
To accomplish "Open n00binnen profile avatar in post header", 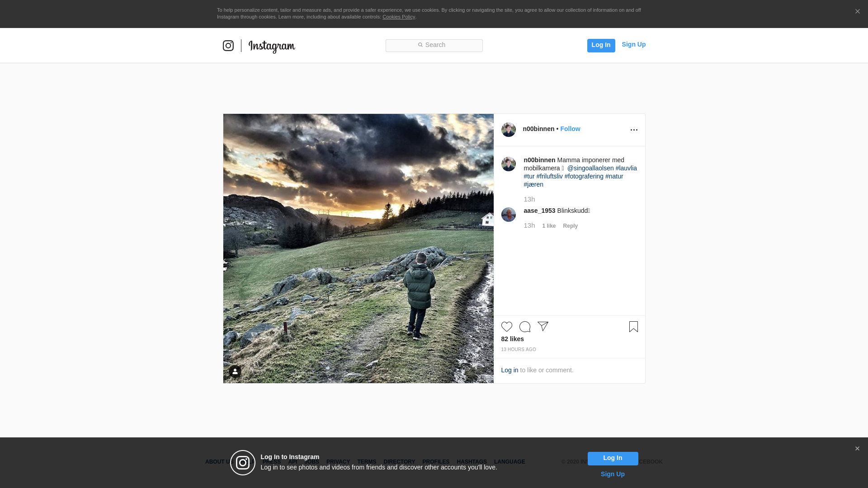I will tap(509, 130).
